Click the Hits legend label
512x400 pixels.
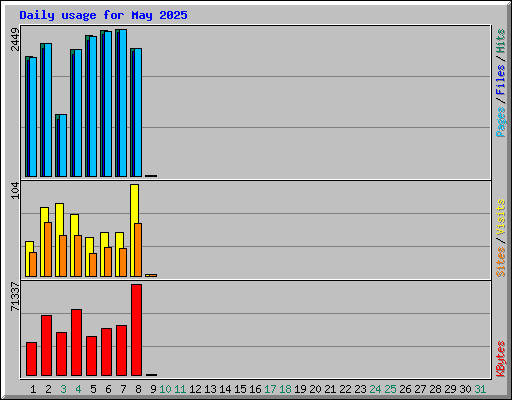click(500, 41)
